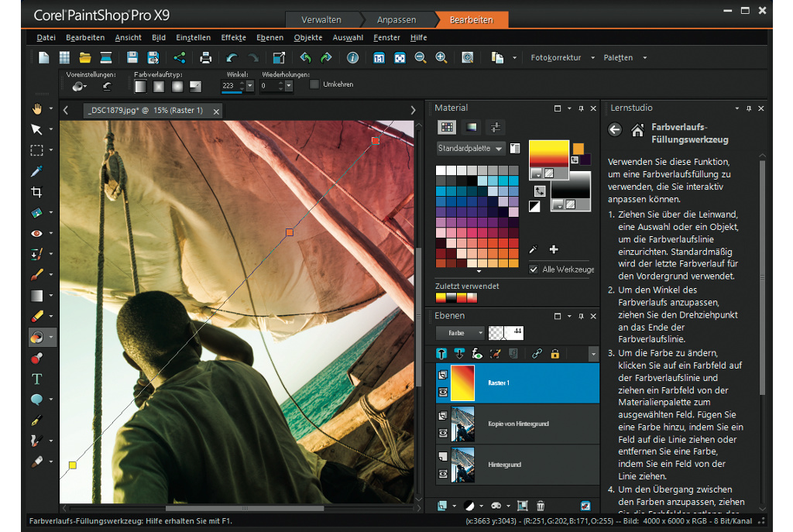Viewport: 793px width, 532px height.
Task: Open the Standardpalette dropdown
Action: pyautogui.click(x=471, y=148)
